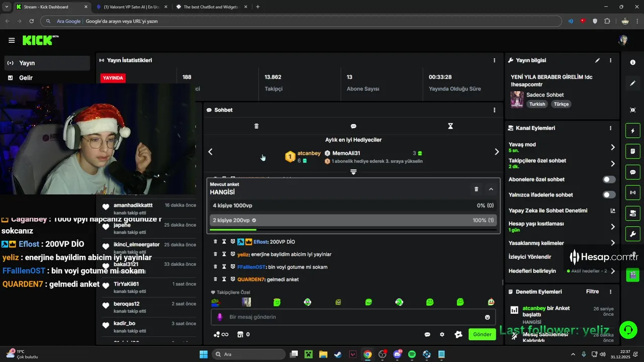Screen dimensions: 644x362
Task: Click the trash icon in chat toolbar
Action: [x=256, y=126]
